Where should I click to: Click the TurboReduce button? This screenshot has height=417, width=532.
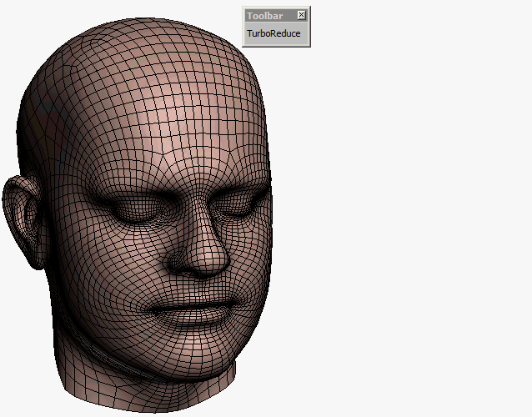(x=274, y=34)
